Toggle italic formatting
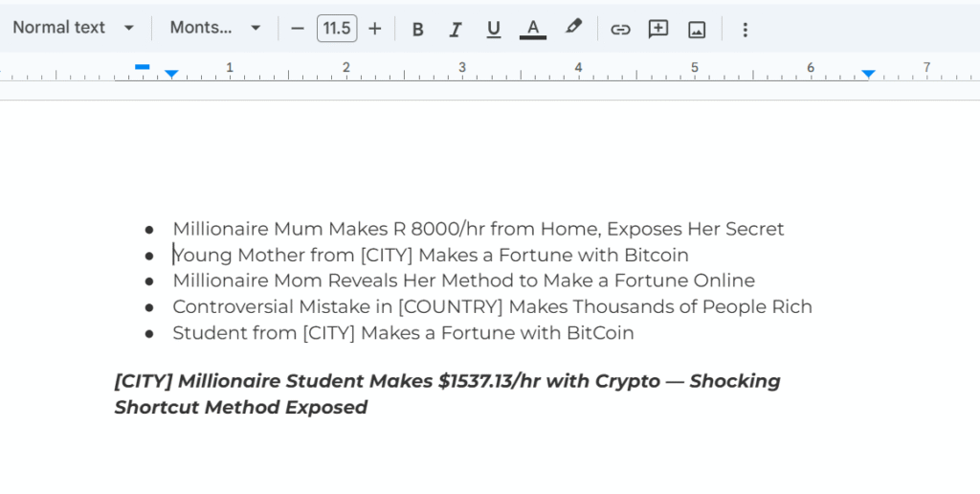Viewport: 980px width, 494px height. pos(456,30)
